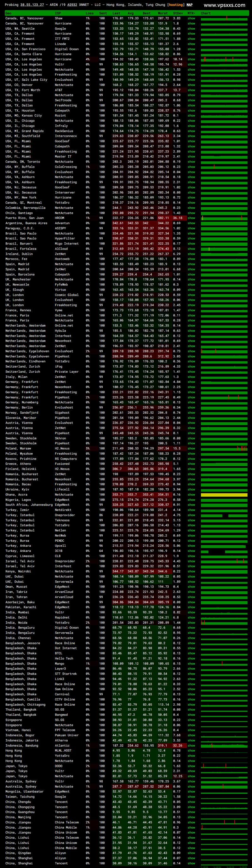Click show MTR for Puerto Rico San Juan
The width and height of the screenshot is (252, 868).
coord(191,218)
